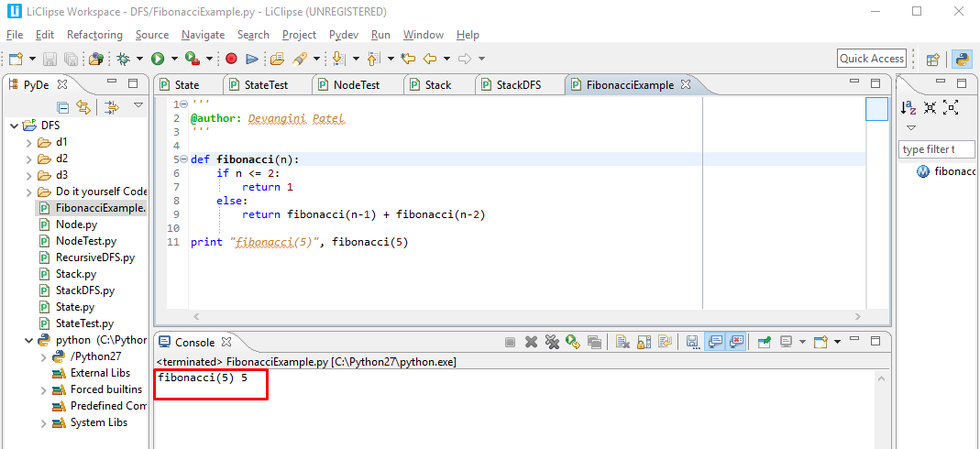Toggle Link with Editor in Package Explorer
This screenshot has width=980, height=449.
click(83, 107)
